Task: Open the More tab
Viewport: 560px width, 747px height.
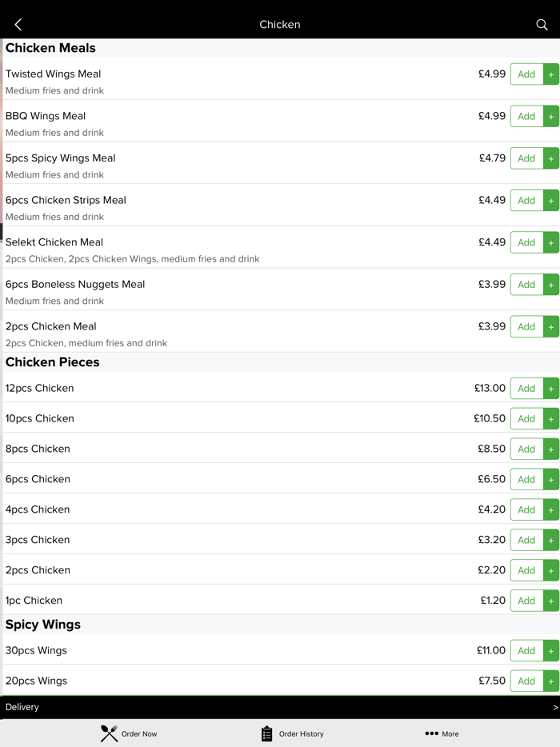Action: (442, 733)
